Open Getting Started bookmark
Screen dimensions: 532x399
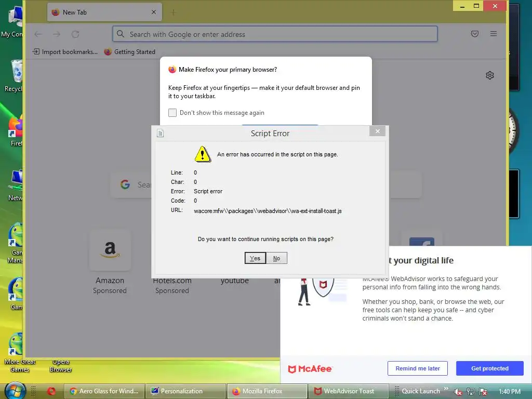tap(129, 52)
